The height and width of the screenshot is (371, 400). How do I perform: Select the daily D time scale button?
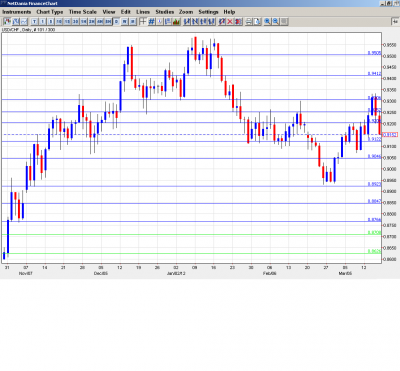point(116,22)
